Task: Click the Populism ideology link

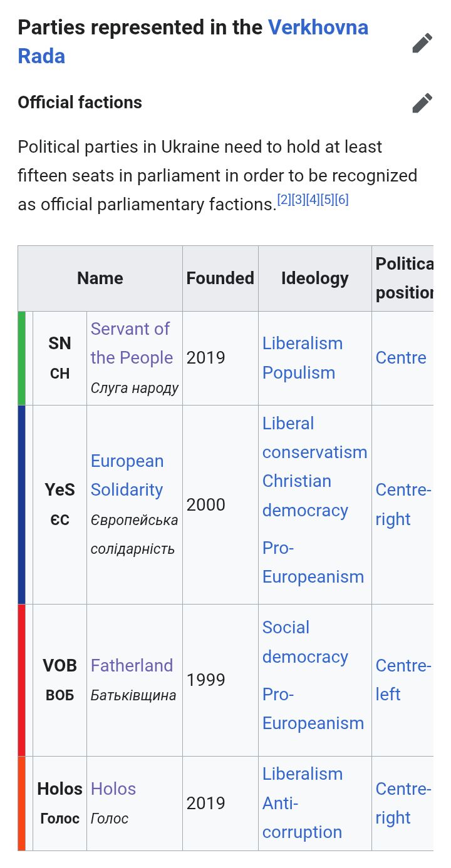Action: (298, 372)
